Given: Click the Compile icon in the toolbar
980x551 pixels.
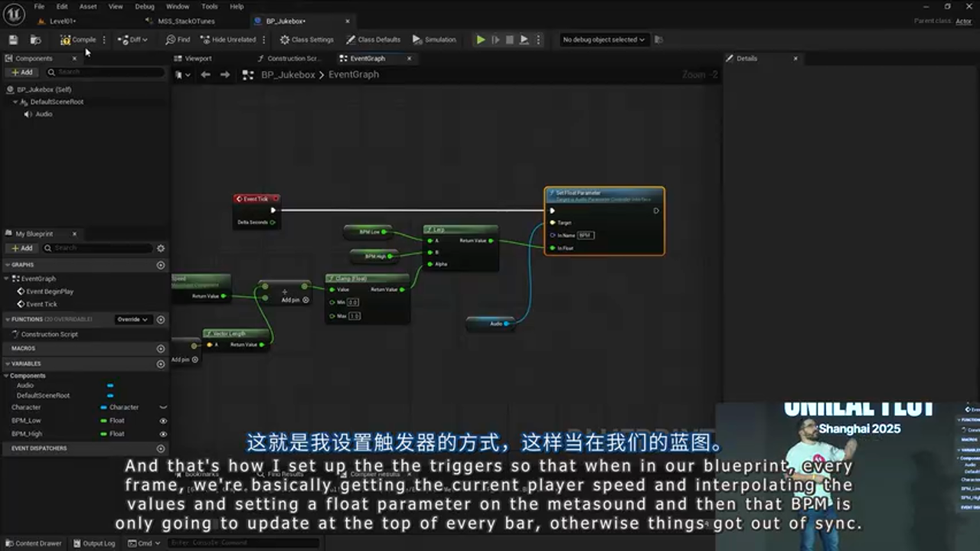Looking at the screenshot, I should click(67, 39).
